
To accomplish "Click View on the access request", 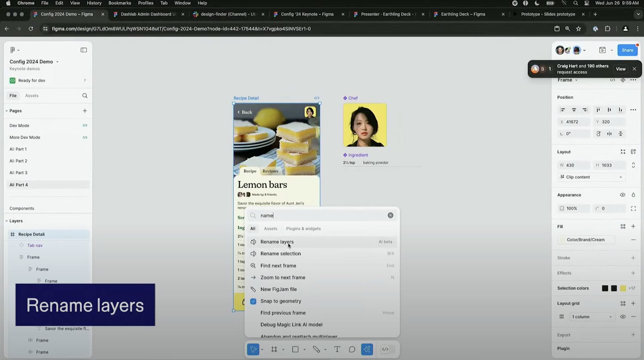I will coord(620,69).
